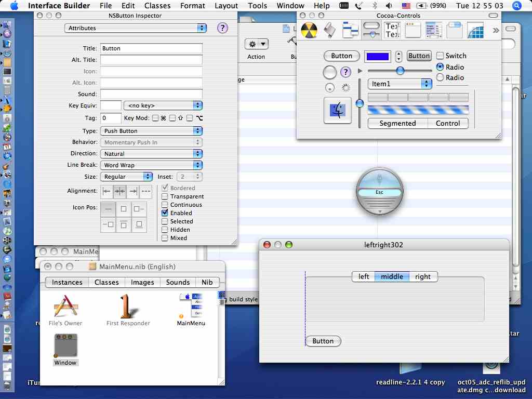Choose left text alignment in inspector
This screenshot has width=532, height=399.
107,191
